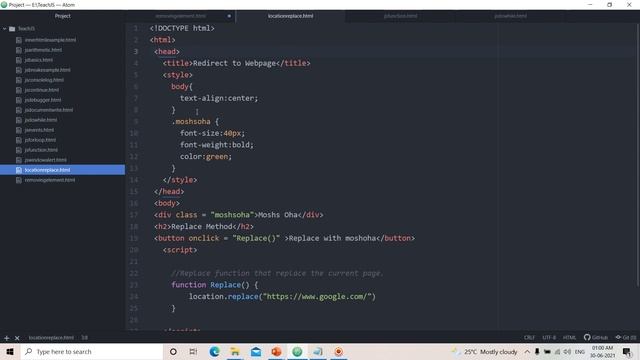
Task: Open the Git panel from status bar
Action: point(626,338)
